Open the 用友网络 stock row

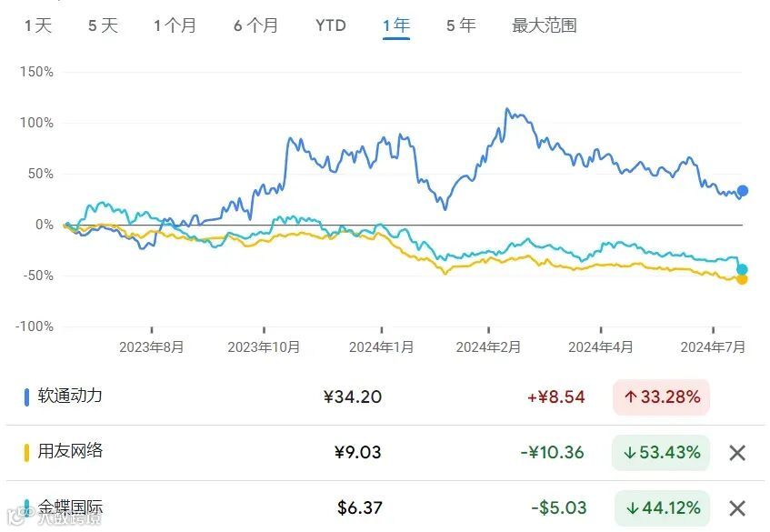click(x=385, y=453)
